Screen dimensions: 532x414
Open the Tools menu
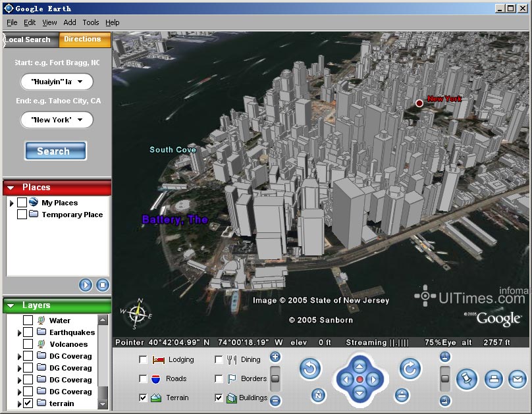tap(91, 22)
